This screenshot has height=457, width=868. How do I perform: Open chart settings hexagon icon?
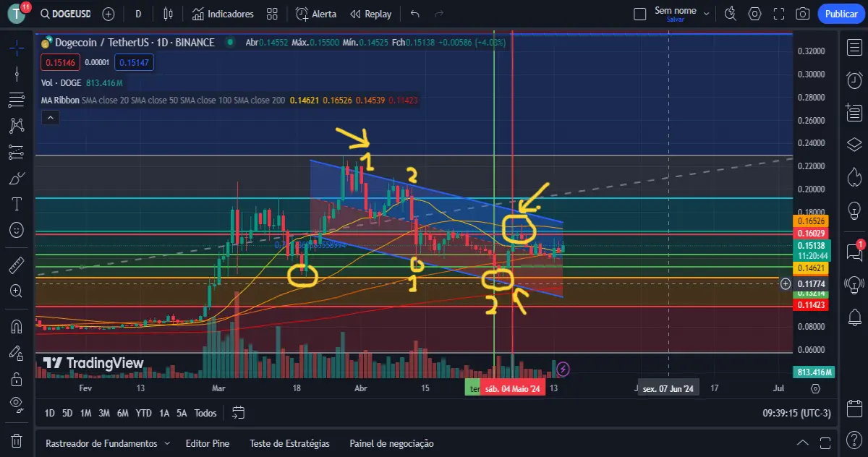coord(755,14)
